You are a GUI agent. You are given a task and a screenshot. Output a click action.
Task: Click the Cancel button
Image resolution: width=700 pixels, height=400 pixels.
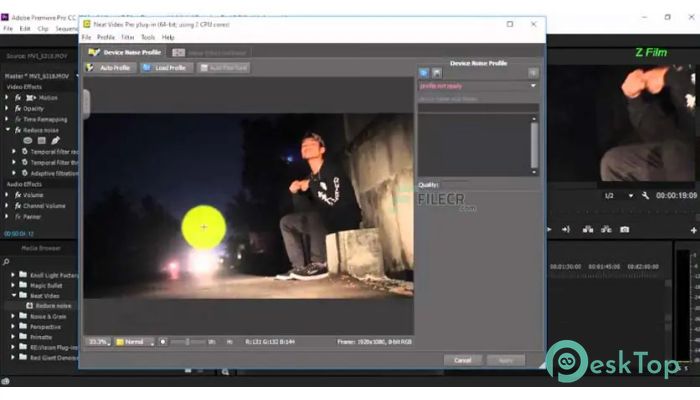point(462,360)
